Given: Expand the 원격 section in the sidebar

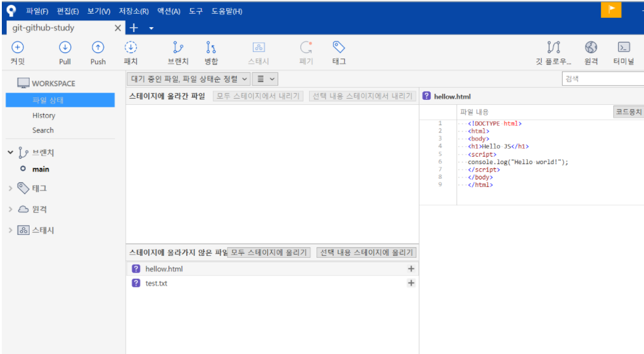Looking at the screenshot, I should click(10, 210).
